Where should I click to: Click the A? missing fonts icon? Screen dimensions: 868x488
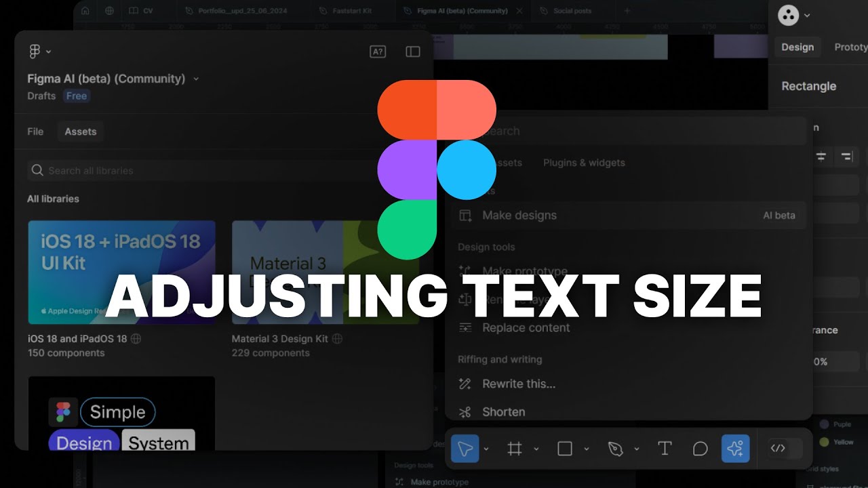coord(378,52)
